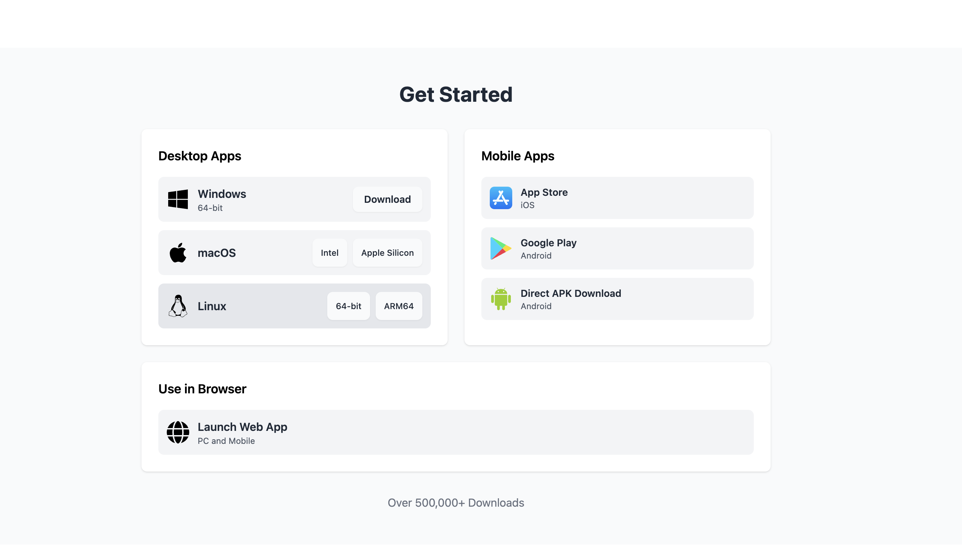Choose the macOS Apple Silicon build

(x=387, y=253)
